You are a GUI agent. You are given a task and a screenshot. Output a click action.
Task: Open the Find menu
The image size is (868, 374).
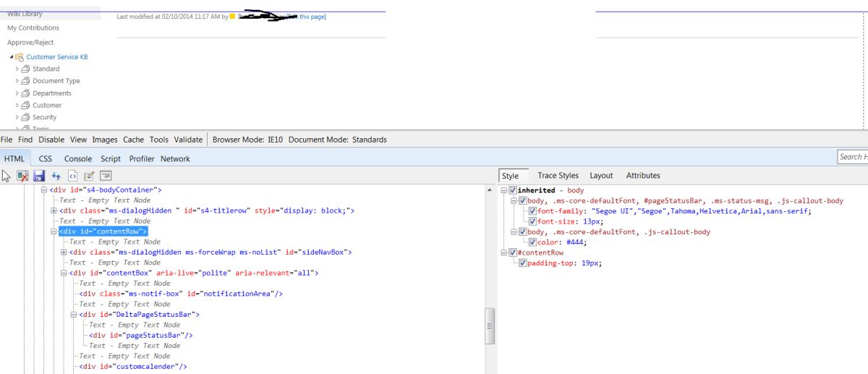tap(25, 140)
